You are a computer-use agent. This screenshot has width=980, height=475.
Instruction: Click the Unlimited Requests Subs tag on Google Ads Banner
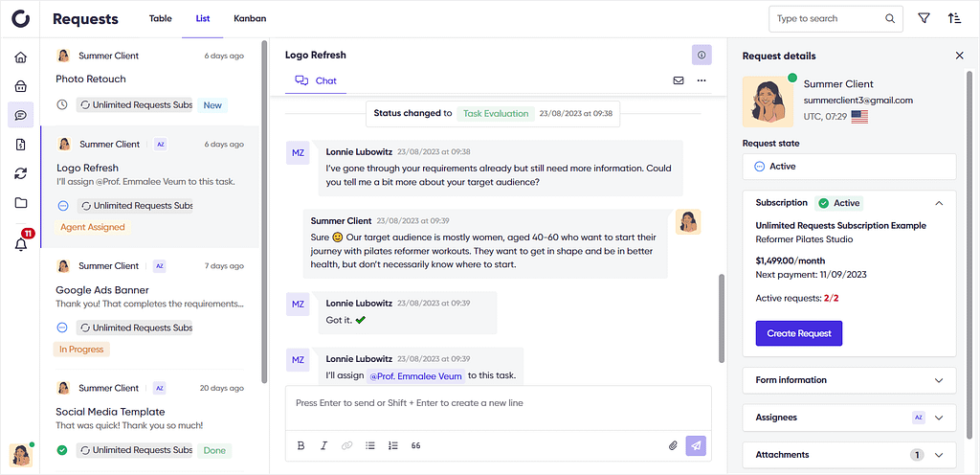[x=135, y=328]
